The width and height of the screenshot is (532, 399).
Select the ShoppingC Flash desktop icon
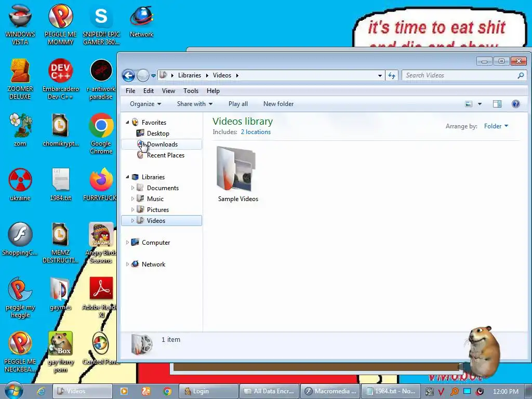pyautogui.click(x=20, y=239)
